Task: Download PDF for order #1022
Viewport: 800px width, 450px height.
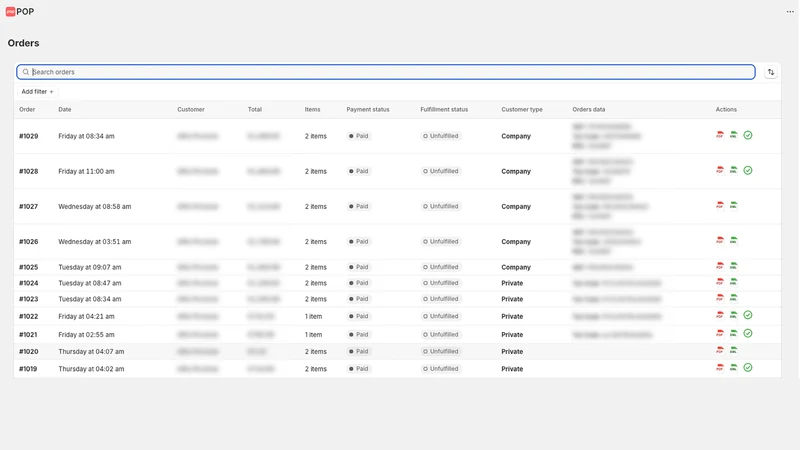Action: [720, 315]
